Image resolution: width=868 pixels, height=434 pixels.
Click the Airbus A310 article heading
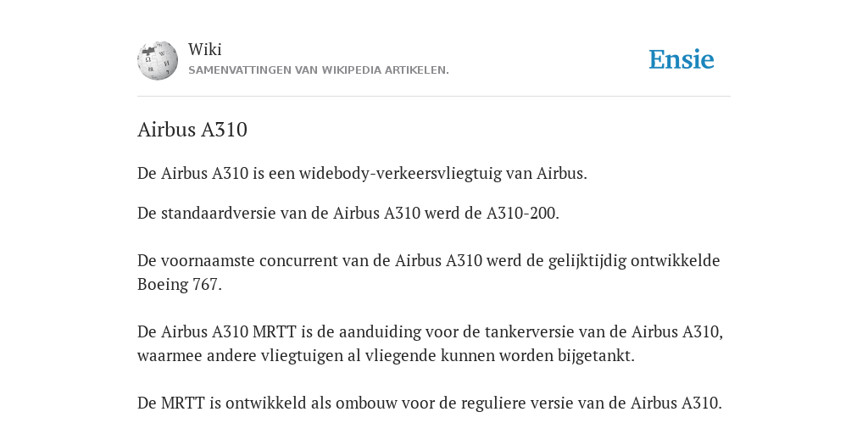pos(192,130)
